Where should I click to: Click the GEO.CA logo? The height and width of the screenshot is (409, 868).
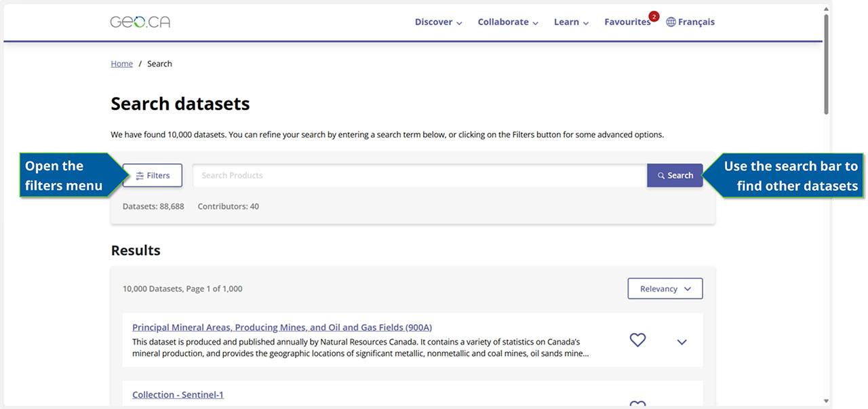140,21
